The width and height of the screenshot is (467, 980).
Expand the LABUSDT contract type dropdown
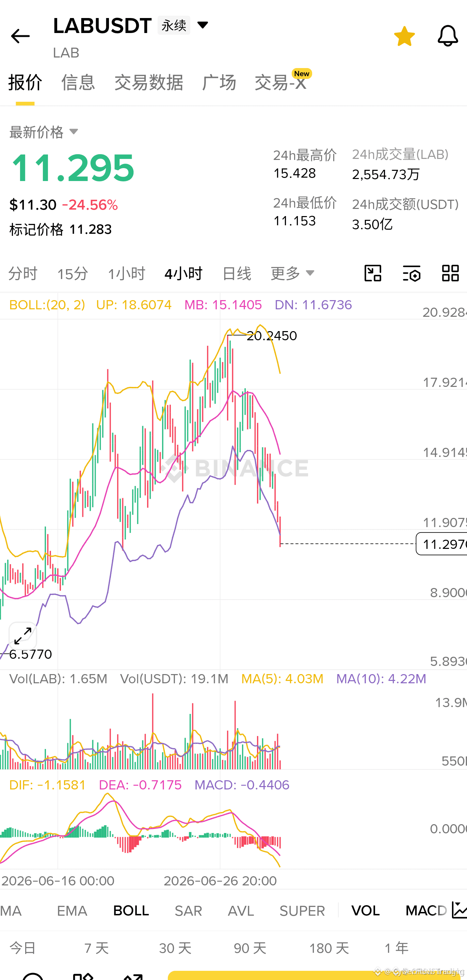[x=203, y=25]
